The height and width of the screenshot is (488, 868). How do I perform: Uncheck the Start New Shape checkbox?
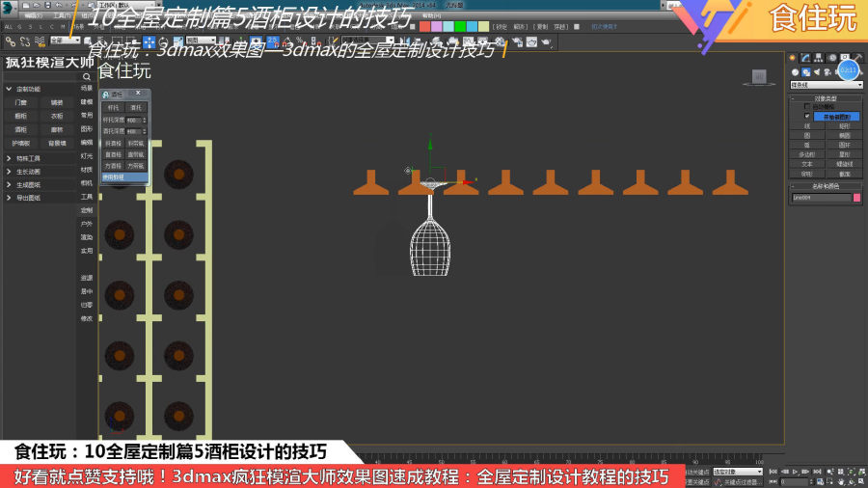coord(807,116)
